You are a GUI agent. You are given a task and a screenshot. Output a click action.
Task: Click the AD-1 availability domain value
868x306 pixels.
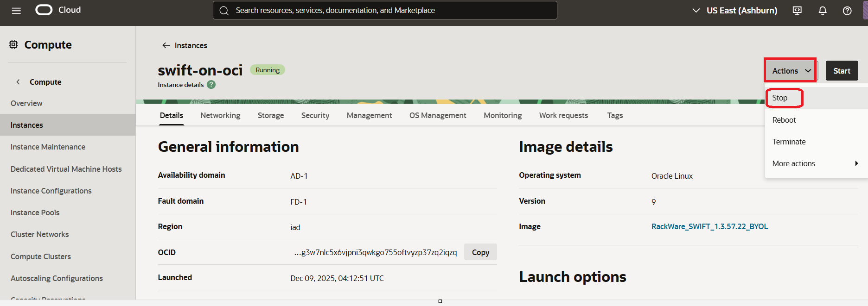(299, 176)
